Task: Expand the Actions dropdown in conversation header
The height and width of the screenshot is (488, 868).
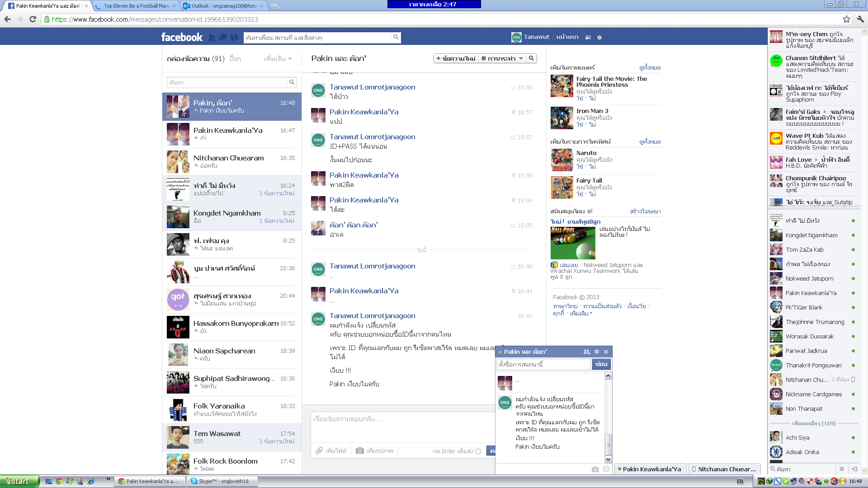Action: [x=502, y=58]
